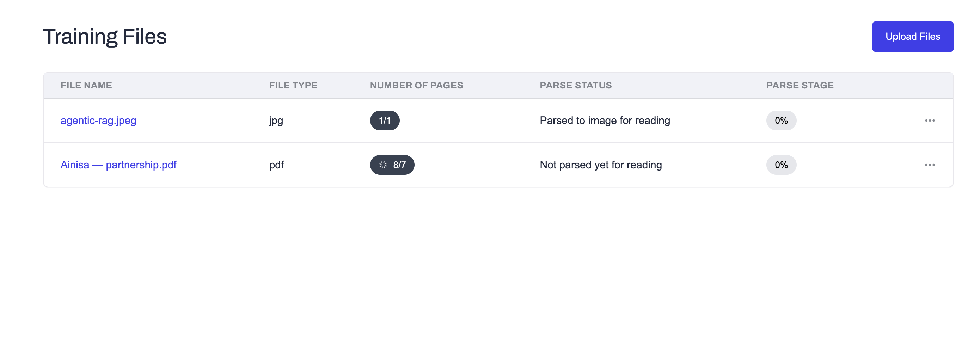Viewport: 980px width, 346px height.
Task: Click 0% parse stage badge for agentic-rag.jpeg
Action: (x=781, y=121)
